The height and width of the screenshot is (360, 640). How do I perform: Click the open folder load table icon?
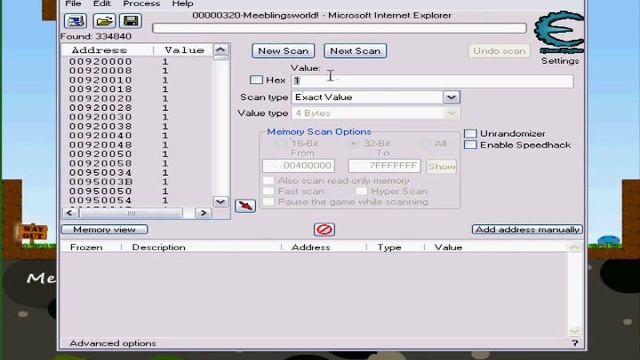(104, 21)
